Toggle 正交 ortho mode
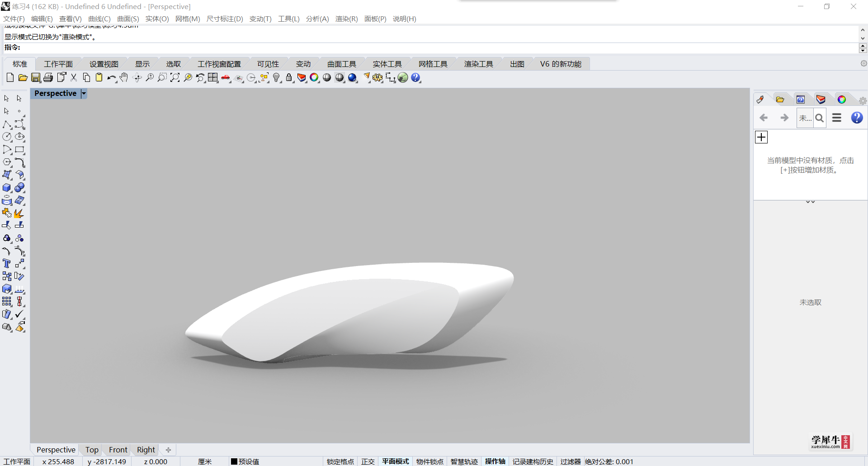The width and height of the screenshot is (868, 466). (x=368, y=461)
